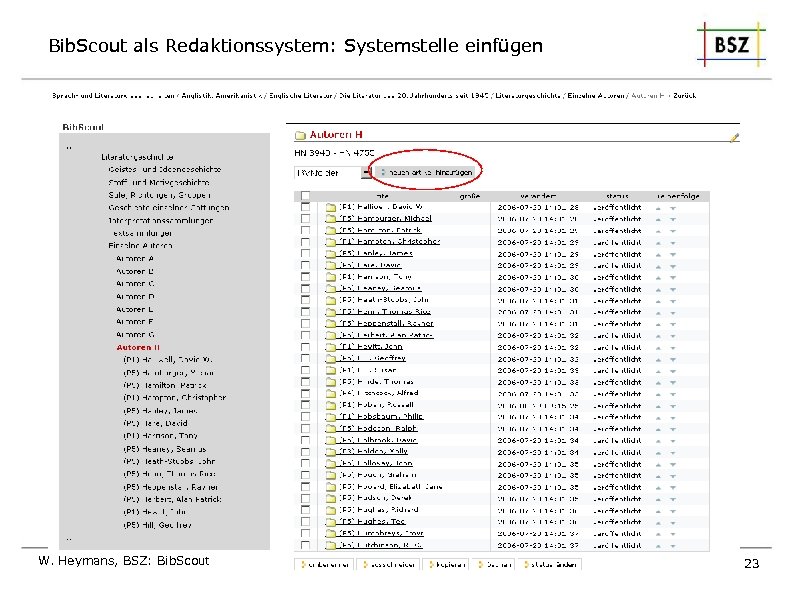Select 'Literaturgeschichte' in the sidebar tree

137,157
